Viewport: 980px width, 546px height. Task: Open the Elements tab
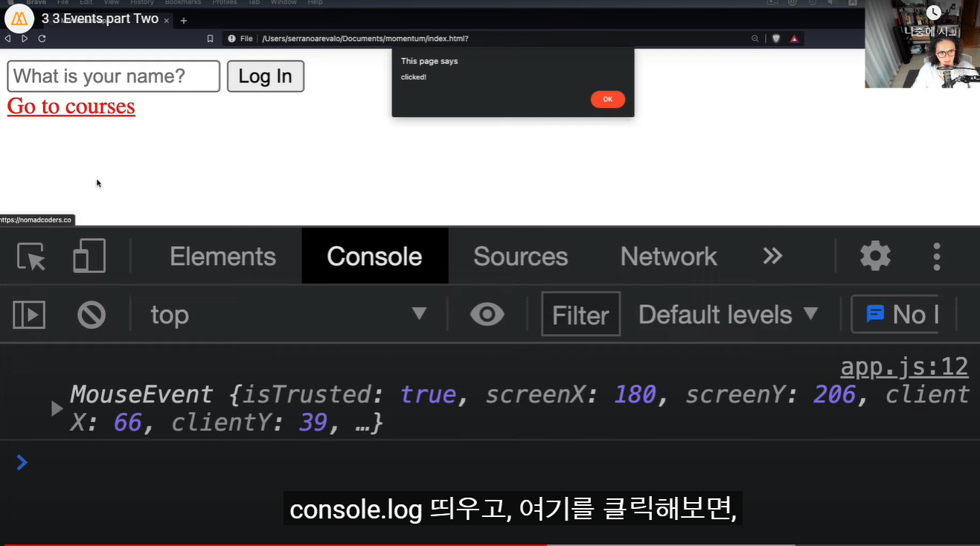222,257
